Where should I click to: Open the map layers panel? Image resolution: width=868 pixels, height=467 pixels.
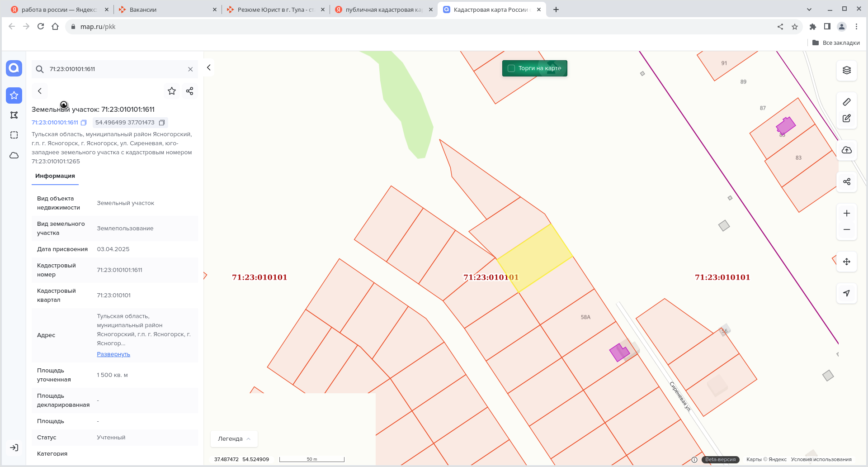click(x=846, y=70)
